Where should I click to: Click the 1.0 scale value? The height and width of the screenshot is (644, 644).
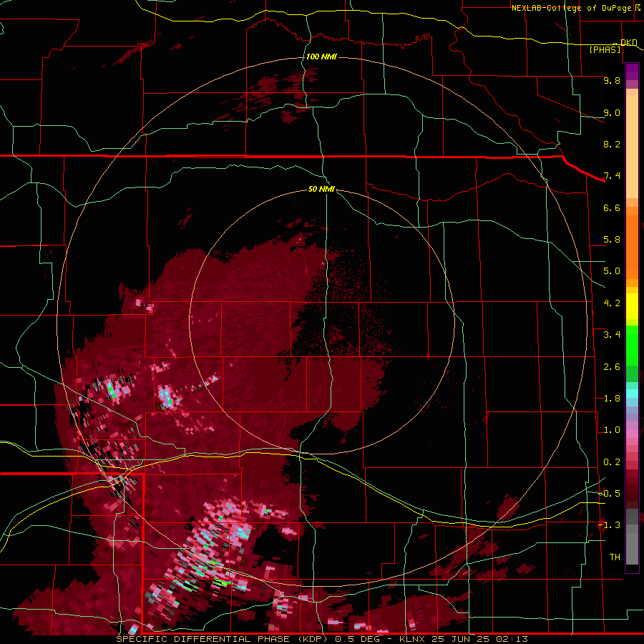612,430
